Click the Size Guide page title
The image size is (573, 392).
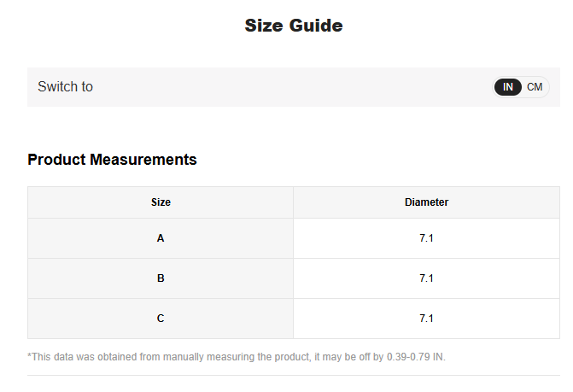(x=293, y=26)
